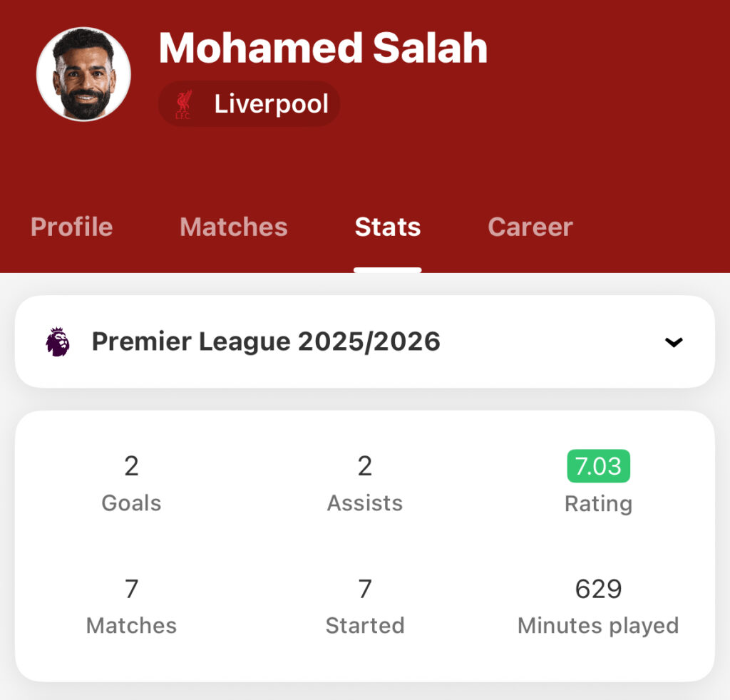Click the player profile photo

pyautogui.click(x=83, y=74)
